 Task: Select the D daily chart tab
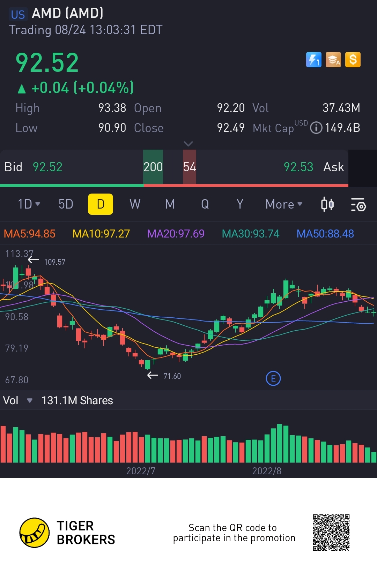101,204
